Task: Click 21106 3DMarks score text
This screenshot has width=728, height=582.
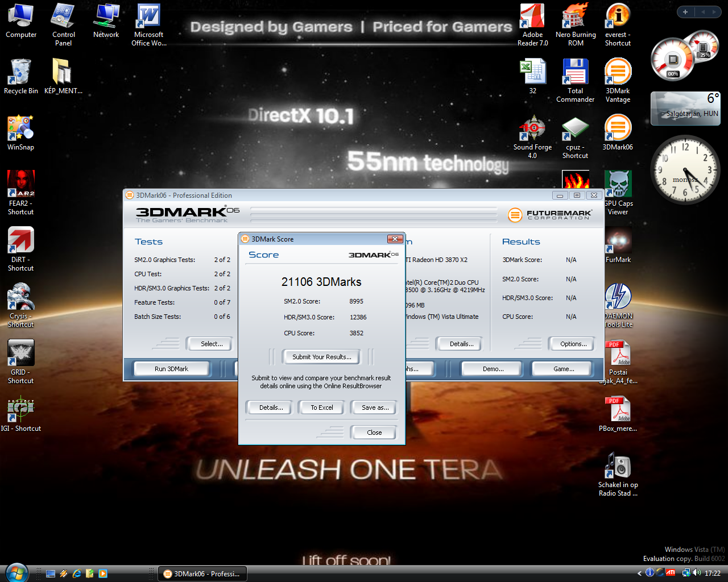Action: (x=321, y=282)
